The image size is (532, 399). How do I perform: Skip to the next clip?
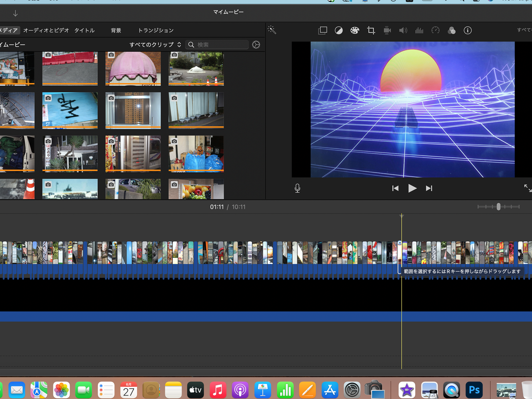pos(429,188)
